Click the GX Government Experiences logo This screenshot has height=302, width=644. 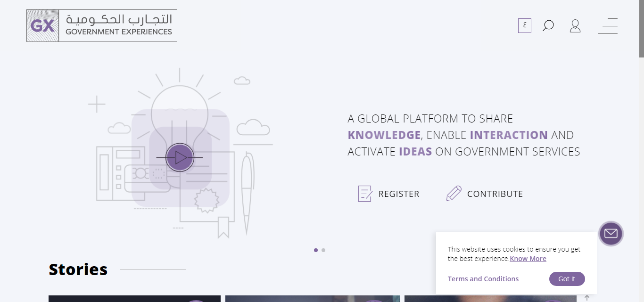click(102, 26)
